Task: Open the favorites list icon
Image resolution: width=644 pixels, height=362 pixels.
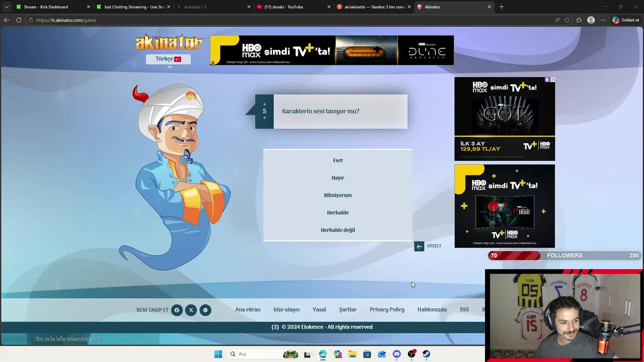Action: (x=579, y=20)
